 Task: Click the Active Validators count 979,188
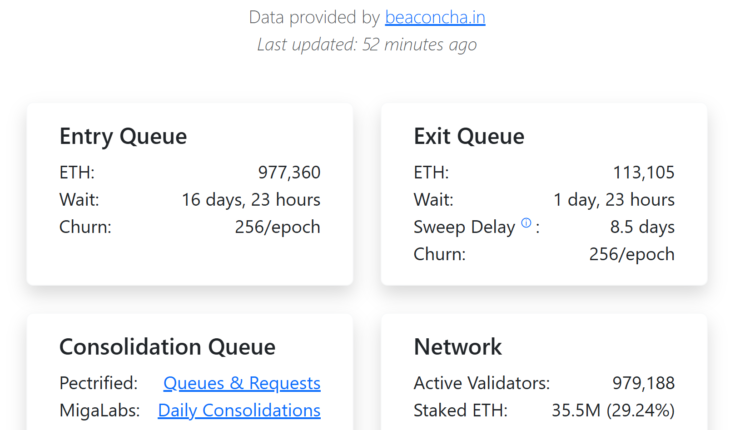[x=643, y=383]
